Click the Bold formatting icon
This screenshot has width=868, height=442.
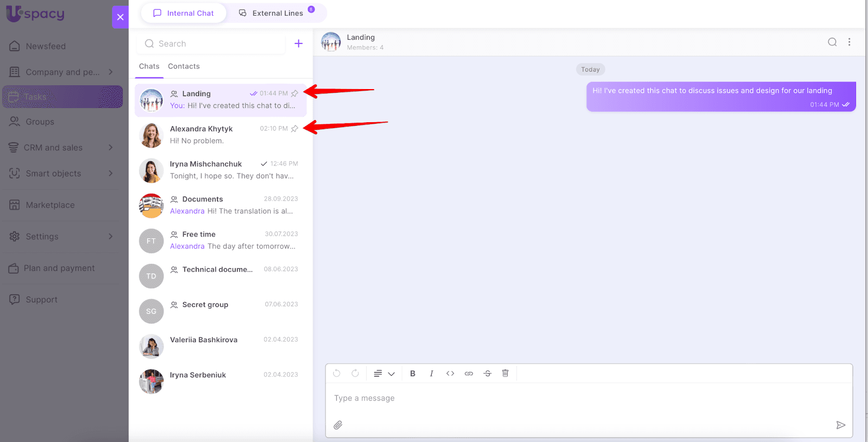point(413,374)
